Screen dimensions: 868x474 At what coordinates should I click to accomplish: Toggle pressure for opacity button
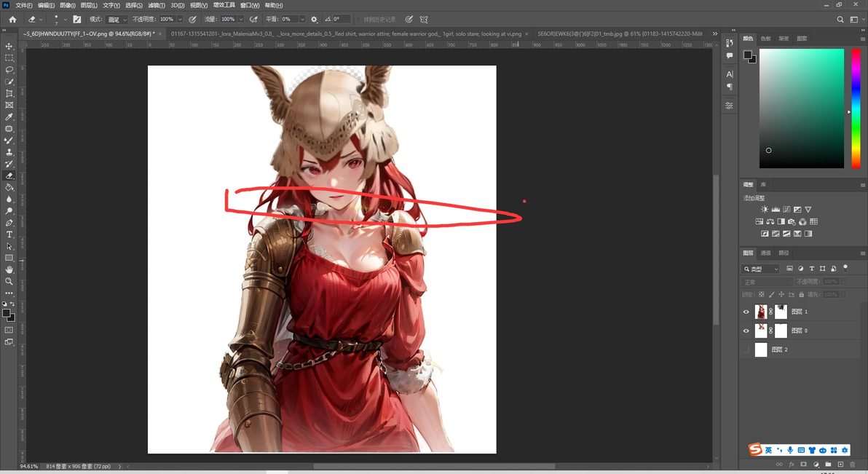point(192,19)
